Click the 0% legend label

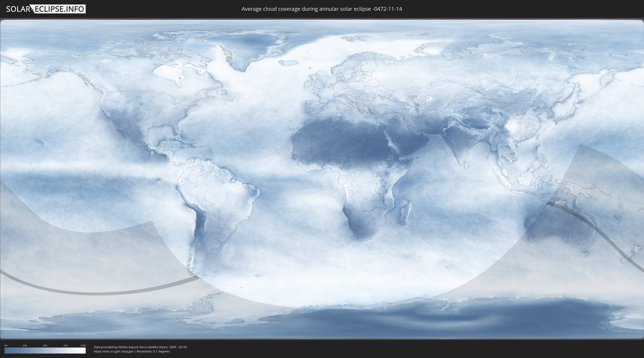pos(6,345)
